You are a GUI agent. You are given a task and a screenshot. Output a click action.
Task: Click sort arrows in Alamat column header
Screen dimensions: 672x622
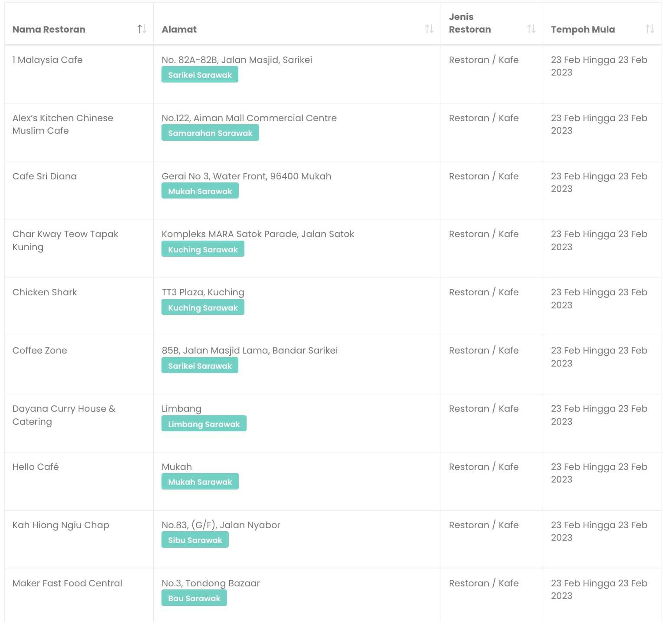(429, 29)
